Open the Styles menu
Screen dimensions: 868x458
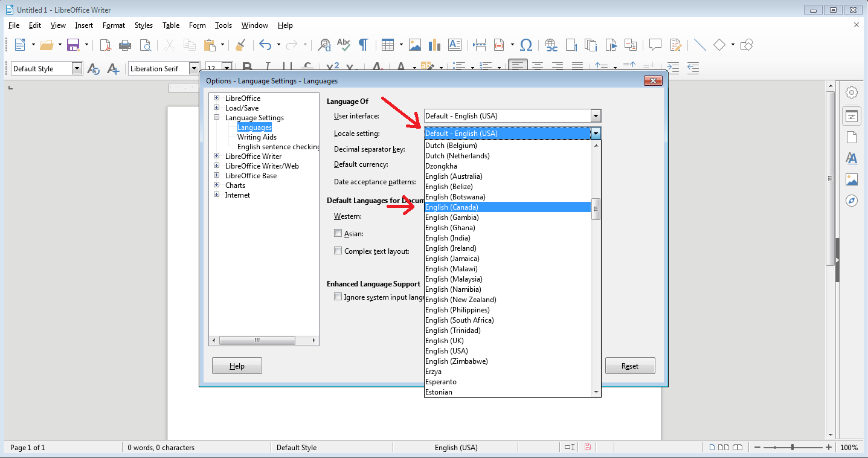point(144,25)
